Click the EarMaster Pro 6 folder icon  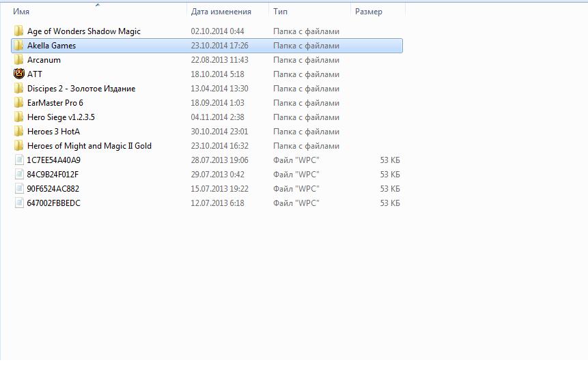[x=18, y=102]
